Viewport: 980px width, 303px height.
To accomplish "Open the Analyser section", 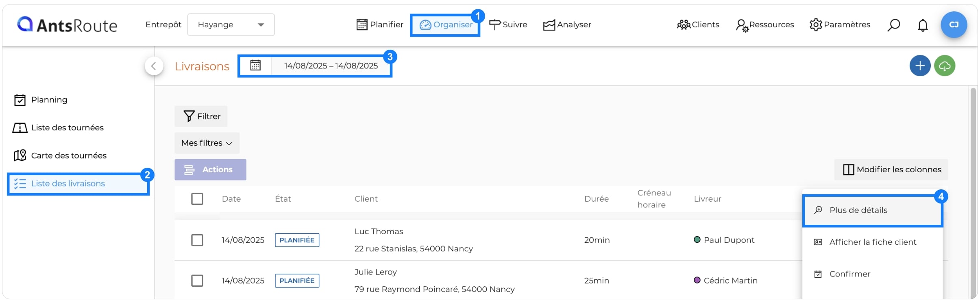I will click(x=567, y=25).
